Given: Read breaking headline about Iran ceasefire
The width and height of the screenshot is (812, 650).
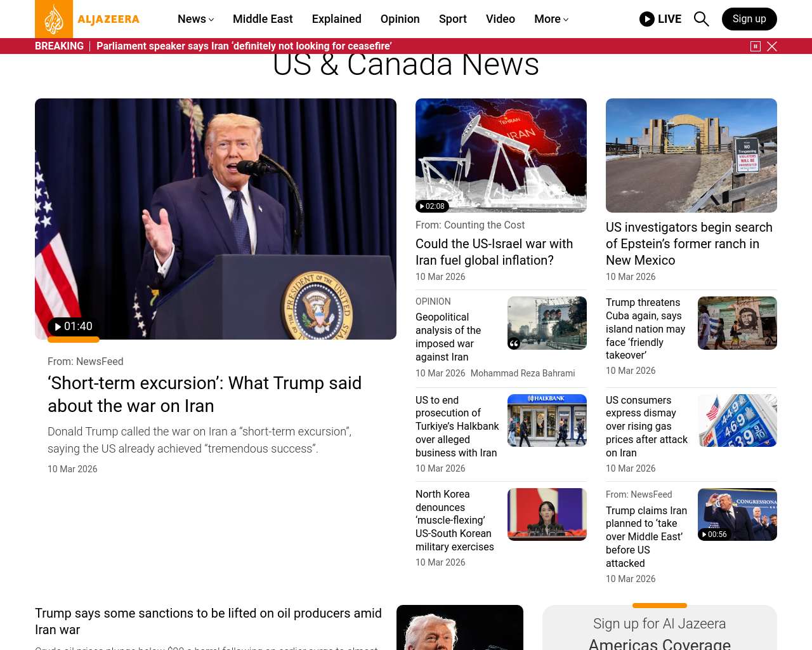Looking at the screenshot, I should point(244,46).
